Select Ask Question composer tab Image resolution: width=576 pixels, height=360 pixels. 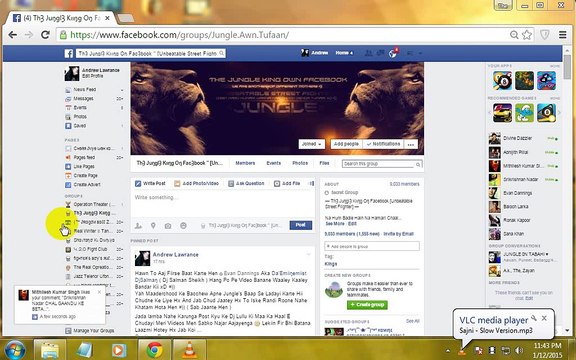pos(246,183)
